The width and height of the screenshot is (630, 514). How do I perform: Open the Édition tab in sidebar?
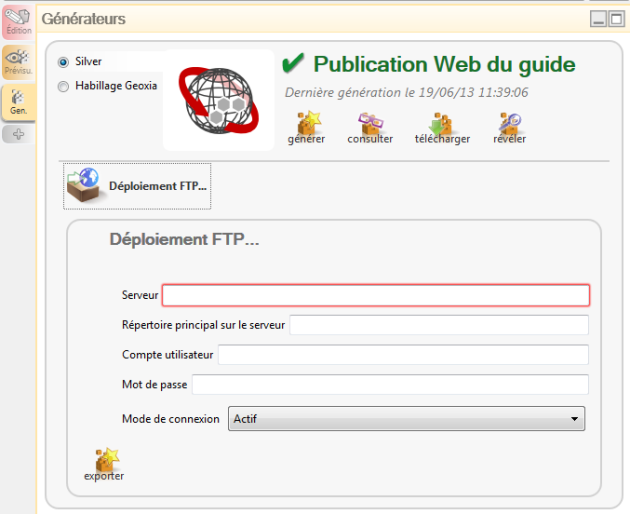18,23
